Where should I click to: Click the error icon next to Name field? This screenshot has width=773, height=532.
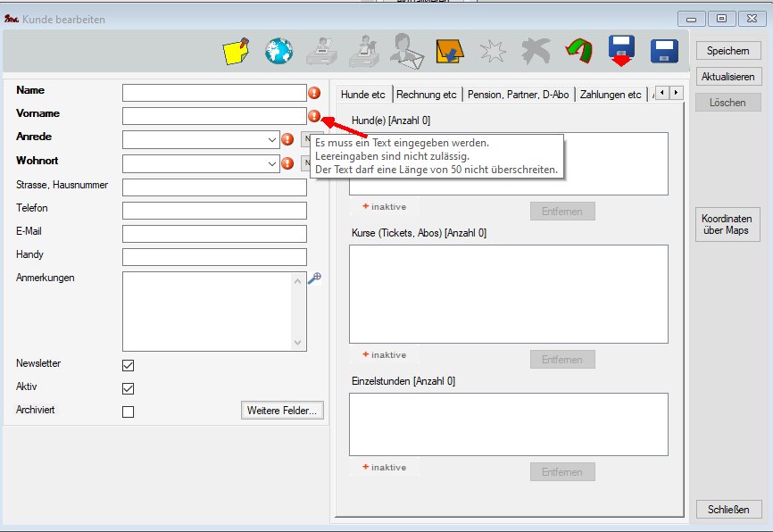click(314, 93)
